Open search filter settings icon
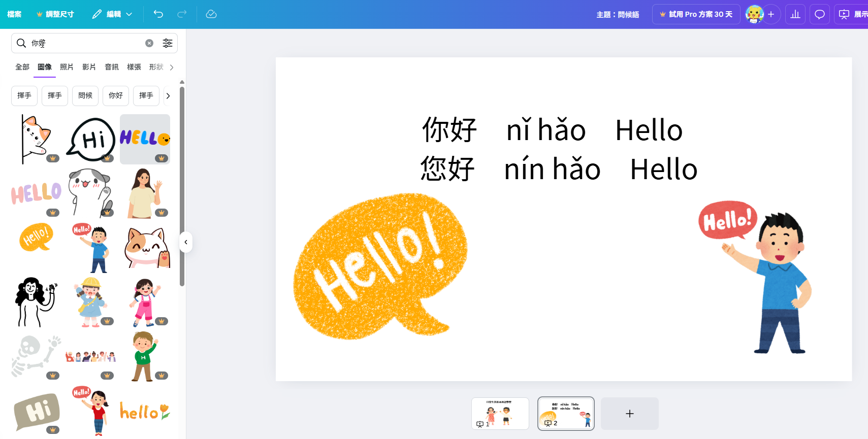Screen dimensions: 868x439 point(168,43)
